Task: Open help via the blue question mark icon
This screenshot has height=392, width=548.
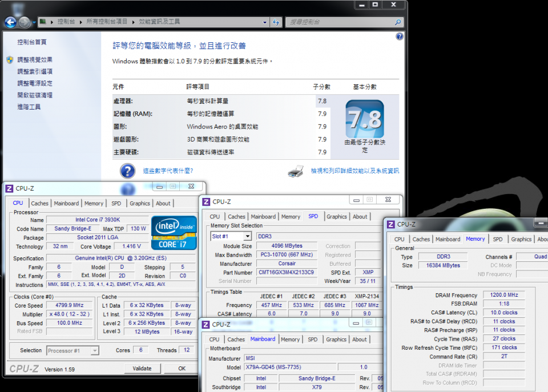Action: (x=399, y=37)
